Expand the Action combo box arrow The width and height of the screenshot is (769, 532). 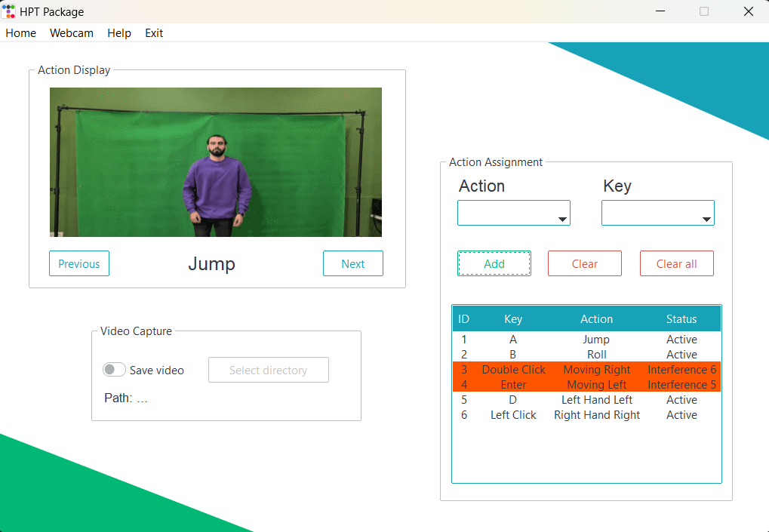point(562,213)
